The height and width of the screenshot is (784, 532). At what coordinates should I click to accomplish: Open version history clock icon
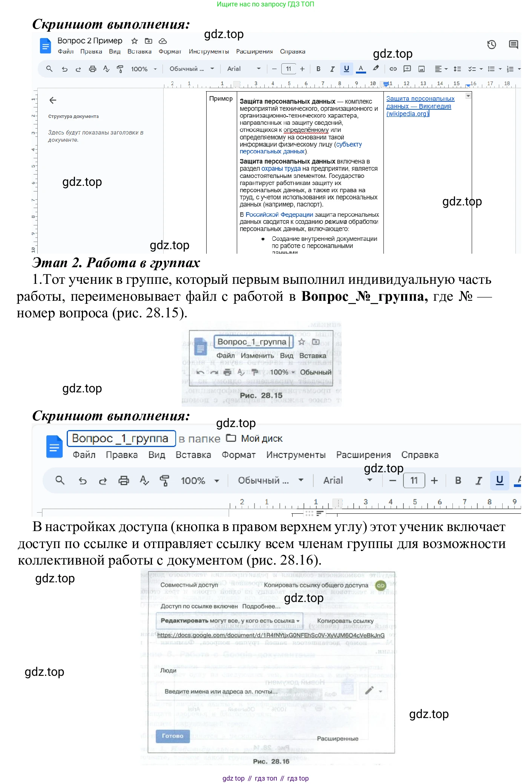coord(491,44)
